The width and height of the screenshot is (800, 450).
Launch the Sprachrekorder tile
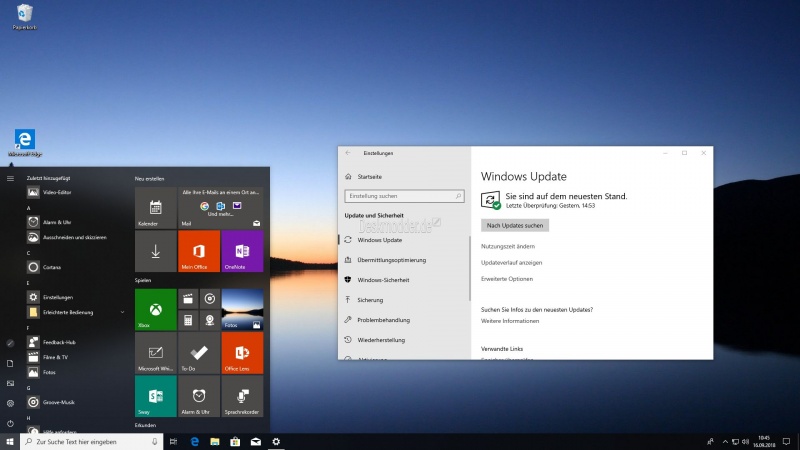242,396
